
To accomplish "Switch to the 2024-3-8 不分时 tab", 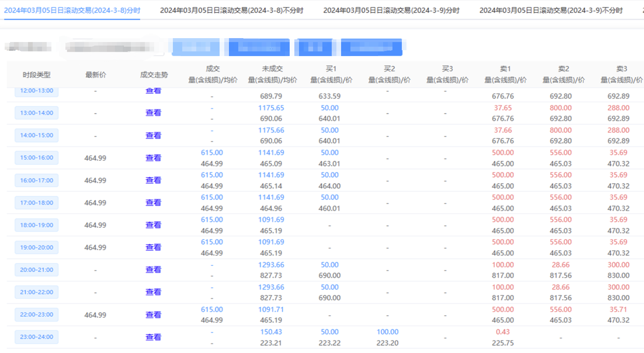I will tap(231, 11).
